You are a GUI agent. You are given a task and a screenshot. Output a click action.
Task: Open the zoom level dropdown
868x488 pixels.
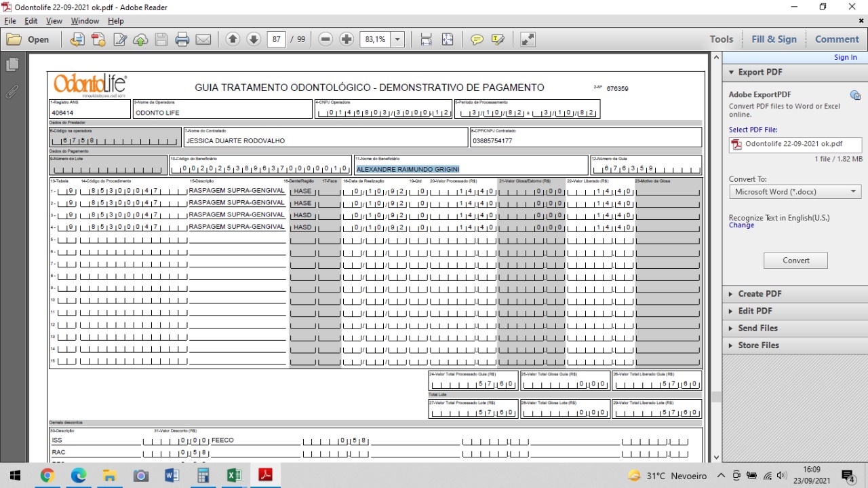(x=397, y=39)
